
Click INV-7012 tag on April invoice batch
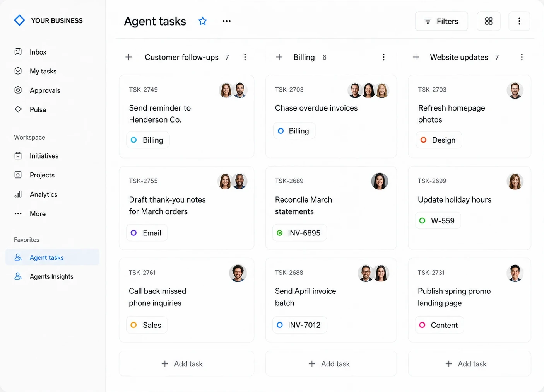point(299,325)
